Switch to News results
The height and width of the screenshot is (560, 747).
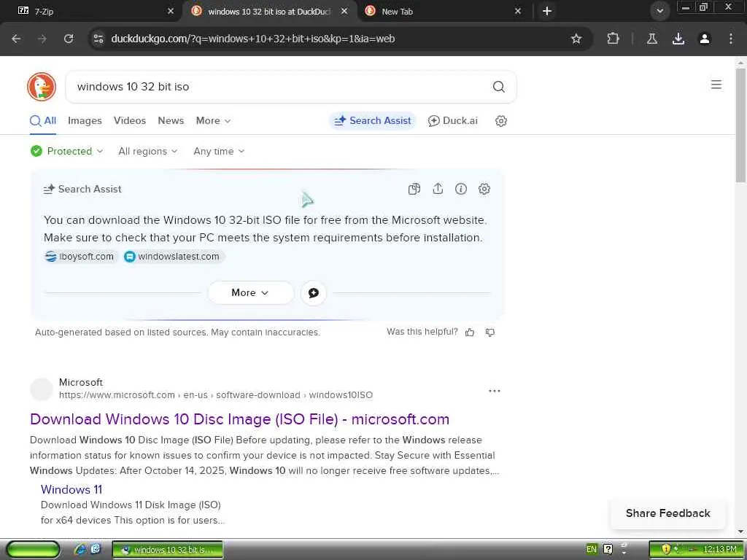171,121
